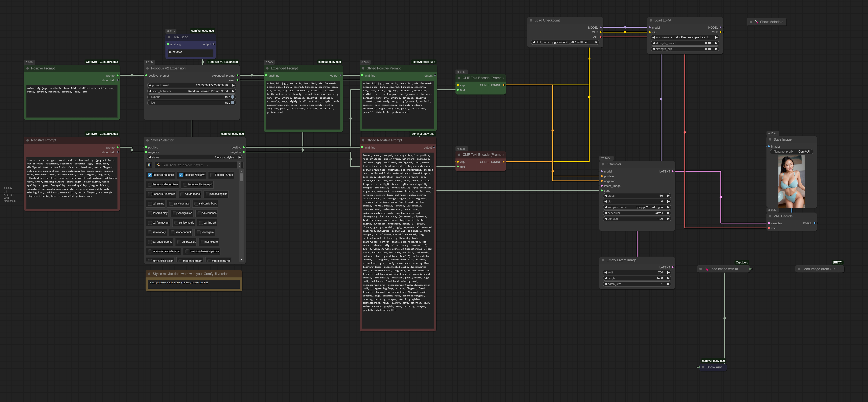The image size is (868, 402).
Task: Click the collapse dot on Fooocus V2 Expansion
Action: 148,69
